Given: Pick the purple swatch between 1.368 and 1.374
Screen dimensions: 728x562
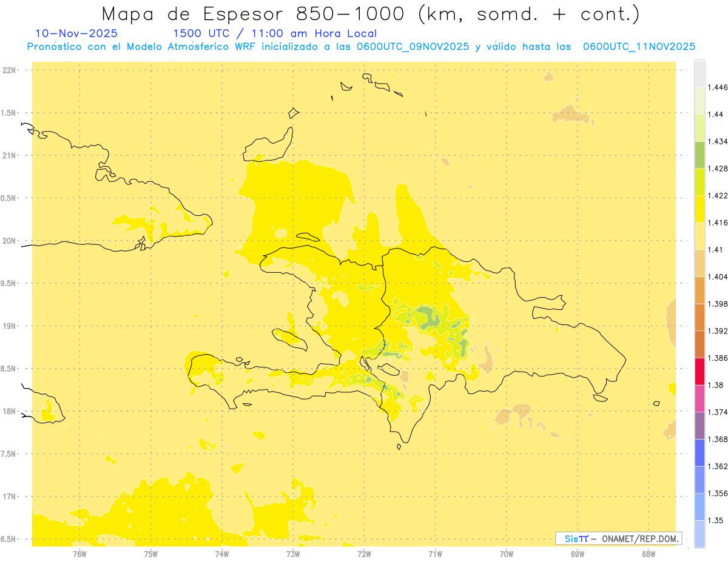Looking at the screenshot, I should [699, 426].
